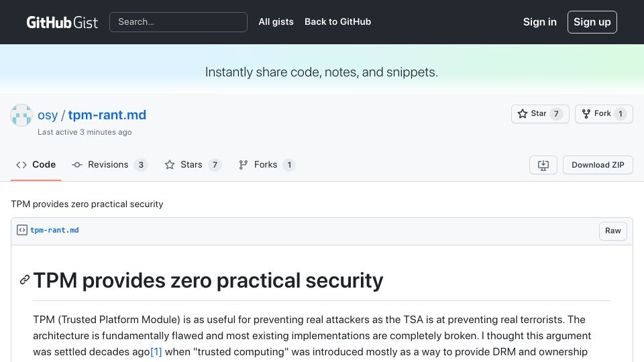The image size is (644, 362).
Task: Click Download ZIP button
Action: pyautogui.click(x=598, y=165)
